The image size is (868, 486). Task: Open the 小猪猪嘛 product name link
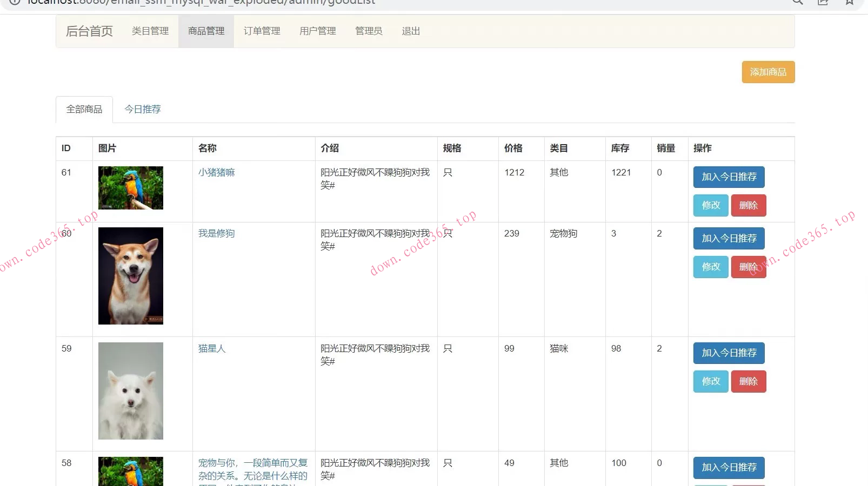click(x=216, y=172)
